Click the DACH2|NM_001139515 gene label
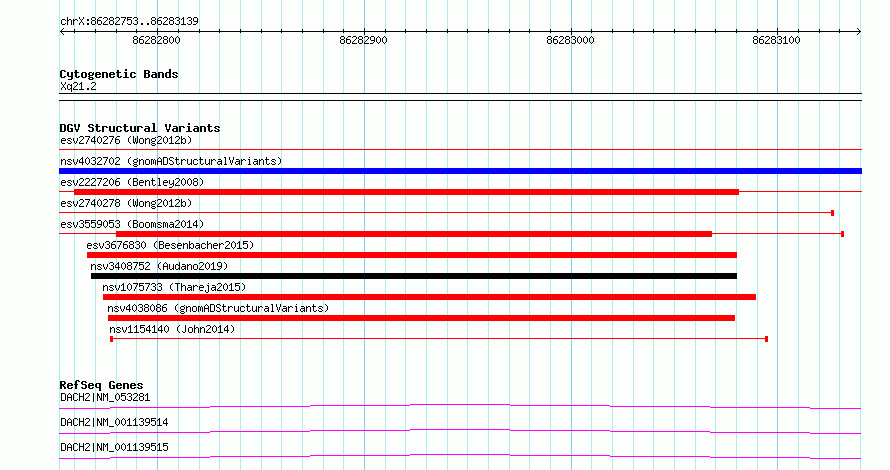This screenshot has width=890, height=470. pos(114,447)
